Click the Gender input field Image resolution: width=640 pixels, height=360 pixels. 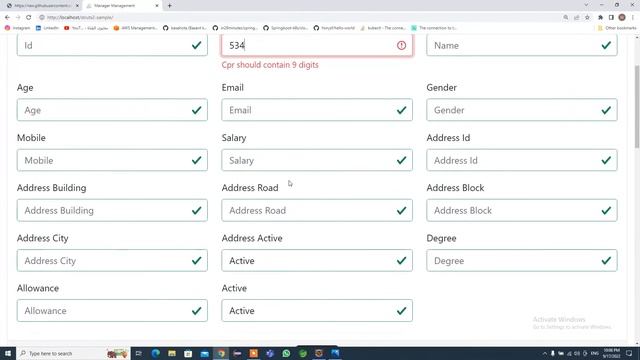point(522,110)
